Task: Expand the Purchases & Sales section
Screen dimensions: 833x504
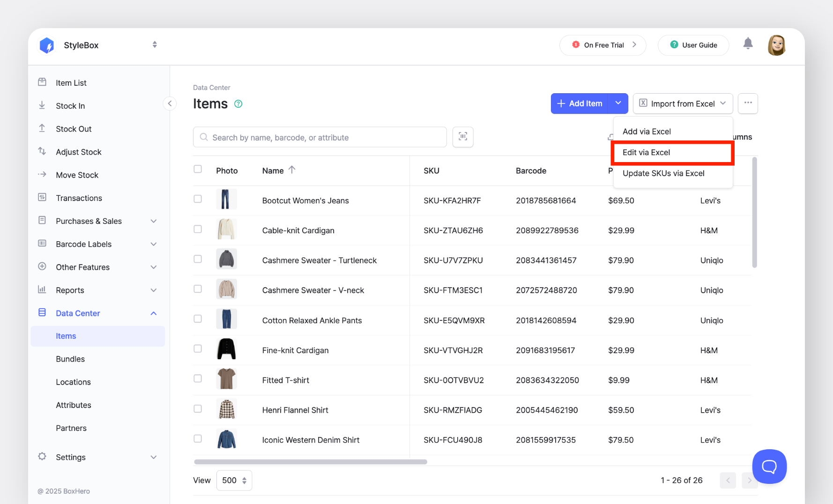Action: tap(153, 221)
